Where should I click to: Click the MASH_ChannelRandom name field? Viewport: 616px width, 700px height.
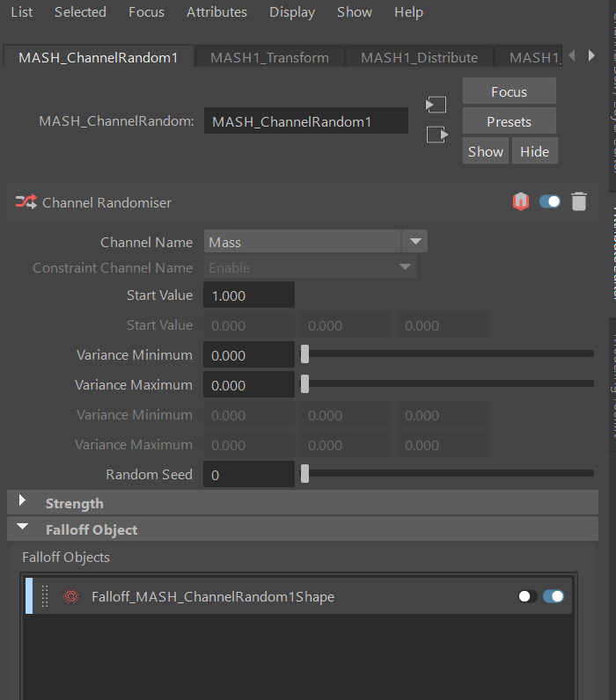[x=306, y=121]
